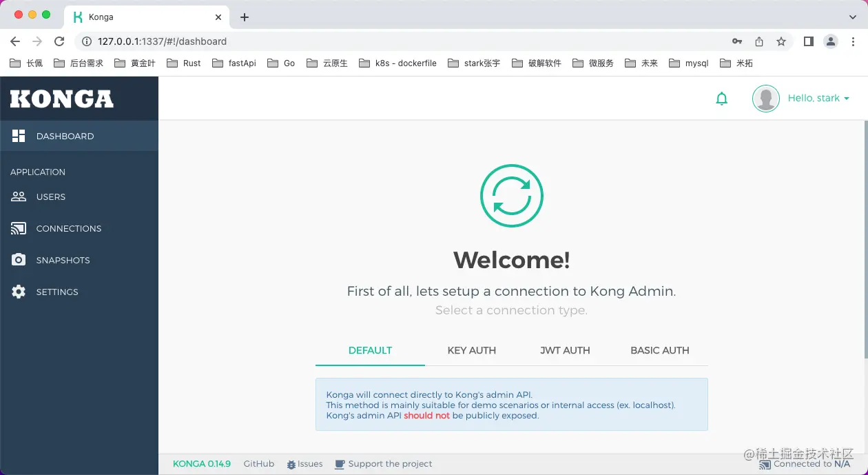Click the green sync circle icon
This screenshot has width=868, height=475.
(512, 196)
